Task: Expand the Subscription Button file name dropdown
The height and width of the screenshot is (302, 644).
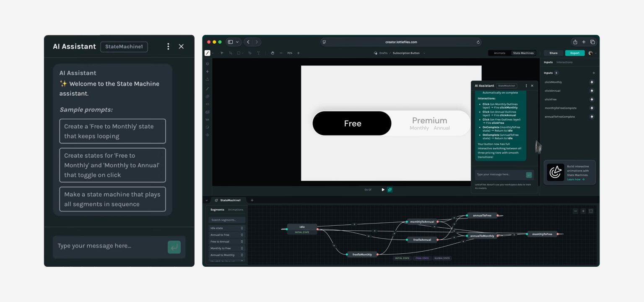Action: [424, 53]
